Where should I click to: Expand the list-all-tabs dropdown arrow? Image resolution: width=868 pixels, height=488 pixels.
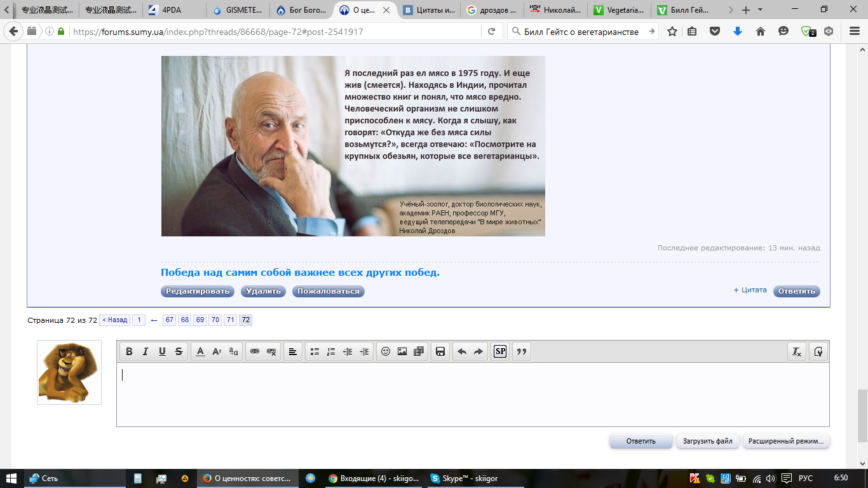point(761,10)
